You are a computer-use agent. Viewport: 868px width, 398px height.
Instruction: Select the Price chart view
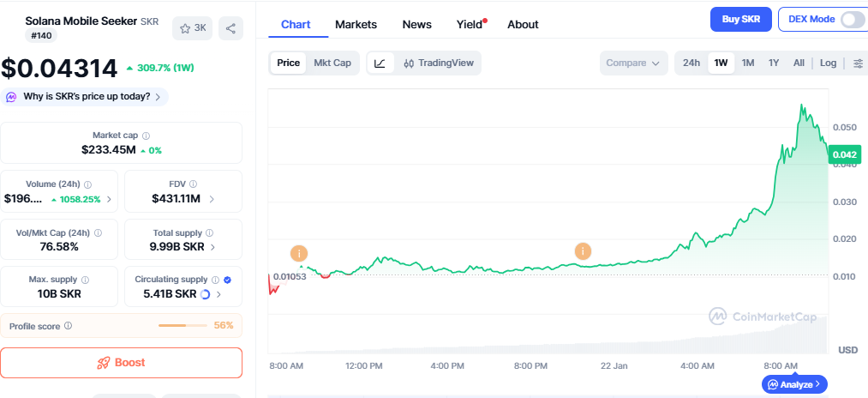tap(288, 63)
